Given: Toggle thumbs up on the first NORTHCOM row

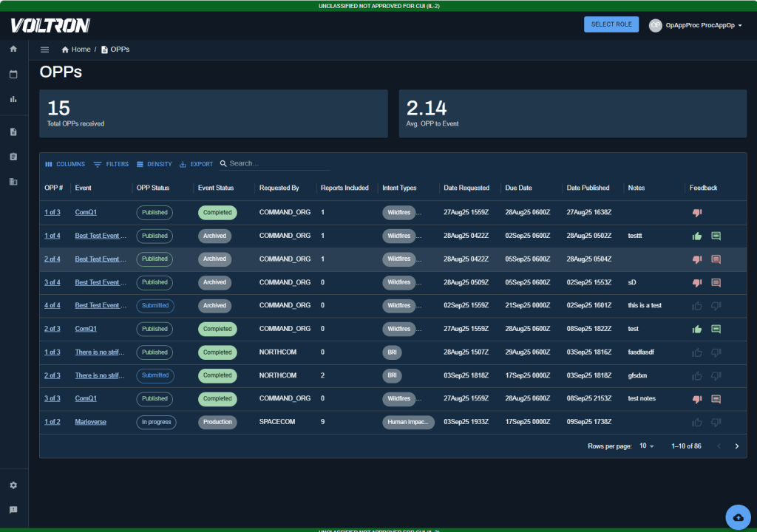Looking at the screenshot, I should coord(696,352).
